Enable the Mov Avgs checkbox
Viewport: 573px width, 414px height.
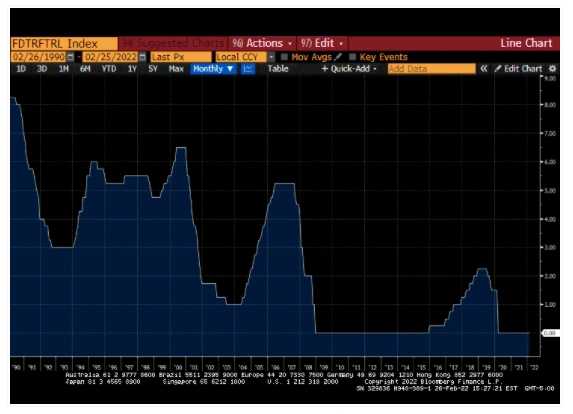coord(284,57)
